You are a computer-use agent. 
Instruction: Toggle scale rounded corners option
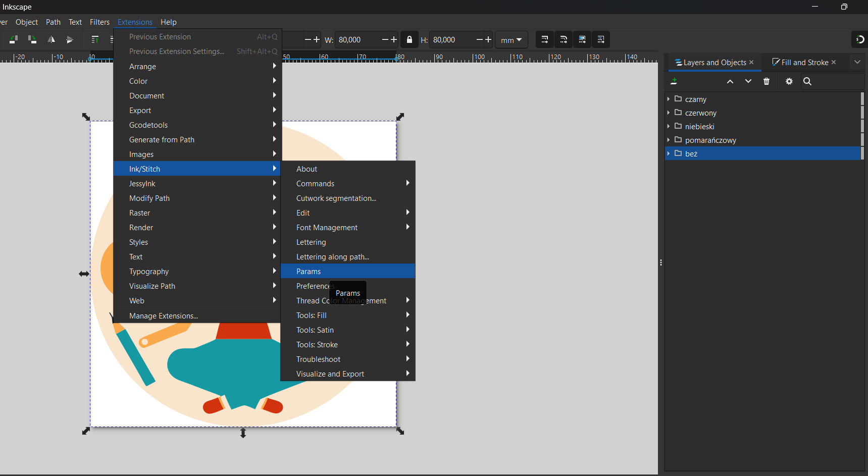[564, 39]
